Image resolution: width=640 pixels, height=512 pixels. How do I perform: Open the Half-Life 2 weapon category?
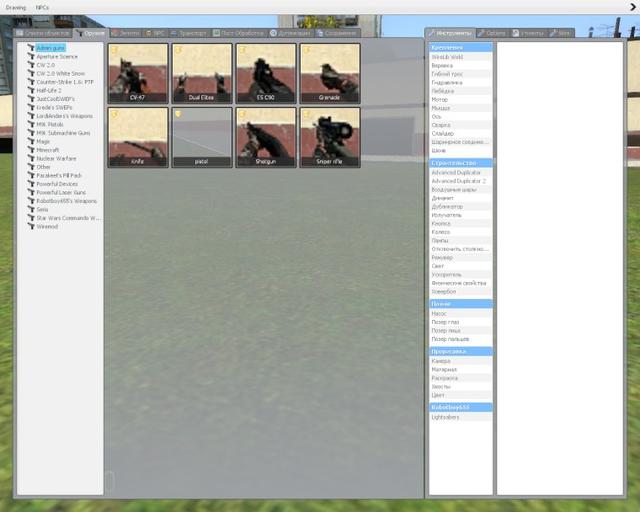49,91
